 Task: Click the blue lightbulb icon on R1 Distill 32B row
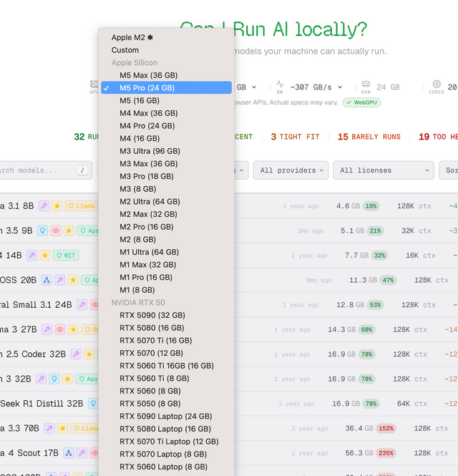(x=93, y=404)
